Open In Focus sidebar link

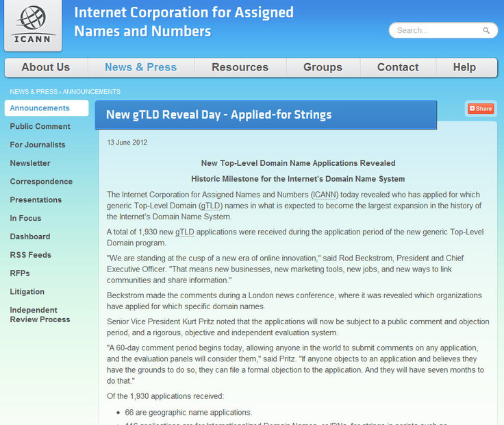pyautogui.click(x=25, y=218)
